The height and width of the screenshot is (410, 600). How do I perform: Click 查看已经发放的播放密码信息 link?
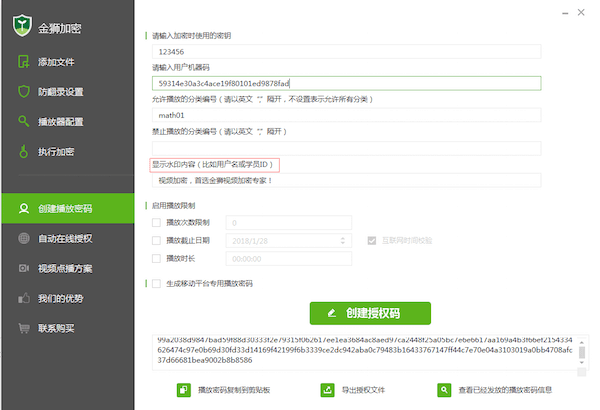coord(505,390)
